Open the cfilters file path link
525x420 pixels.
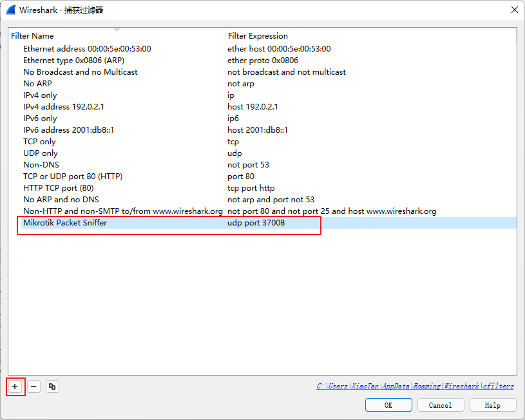click(x=415, y=386)
